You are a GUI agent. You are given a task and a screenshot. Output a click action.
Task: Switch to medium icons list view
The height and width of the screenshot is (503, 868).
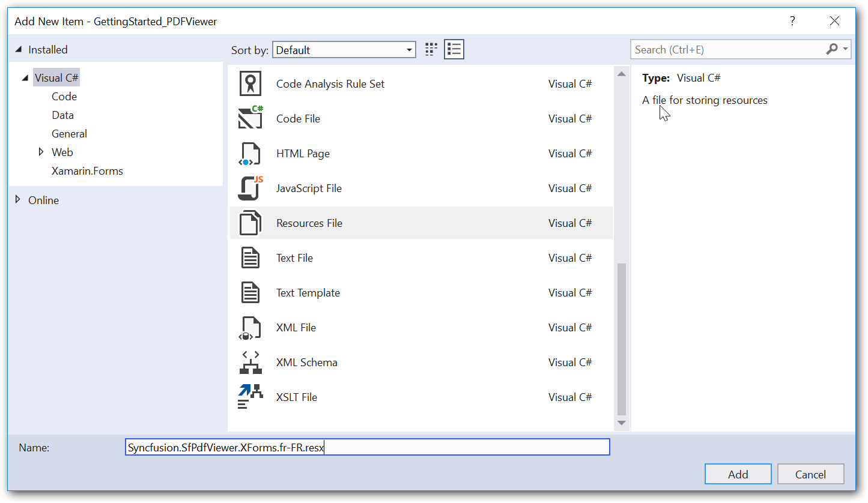coord(454,50)
